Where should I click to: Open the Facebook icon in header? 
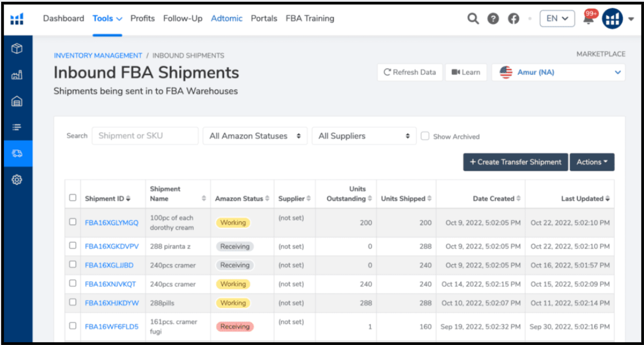tap(513, 19)
